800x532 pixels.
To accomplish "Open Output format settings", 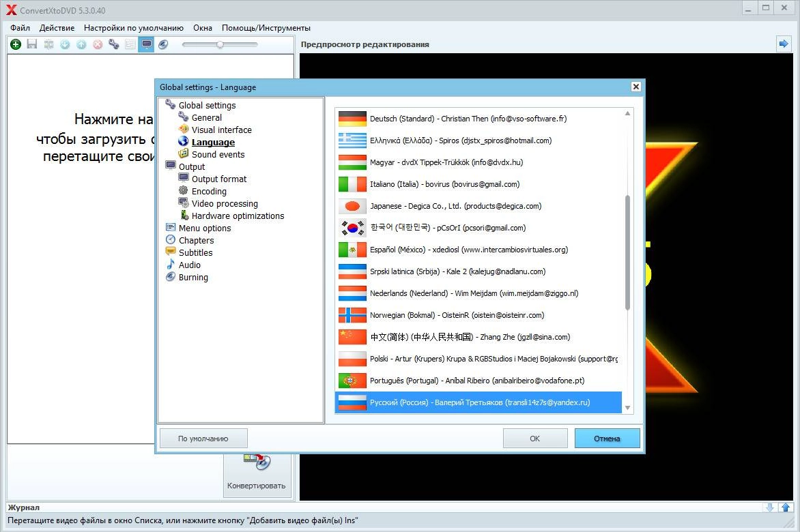I will [219, 179].
